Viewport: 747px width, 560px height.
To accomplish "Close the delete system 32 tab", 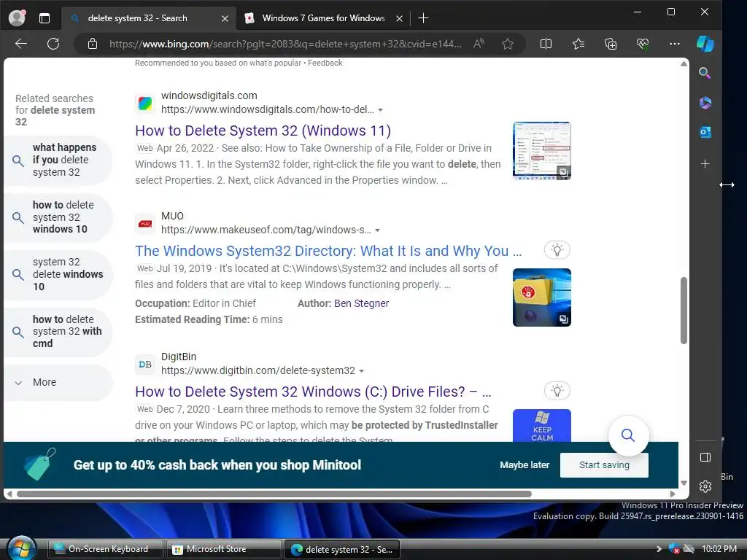I will [x=225, y=18].
